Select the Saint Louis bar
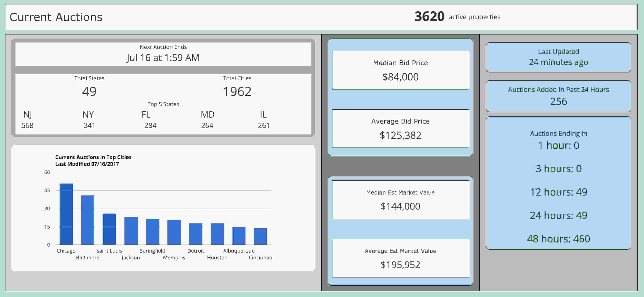The width and height of the screenshot is (644, 297). click(109, 229)
